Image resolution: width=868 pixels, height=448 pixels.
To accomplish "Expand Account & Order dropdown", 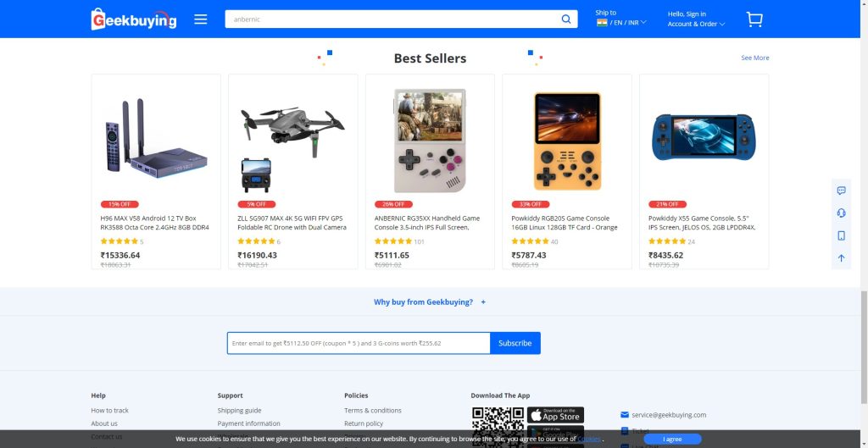I will pyautogui.click(x=696, y=24).
